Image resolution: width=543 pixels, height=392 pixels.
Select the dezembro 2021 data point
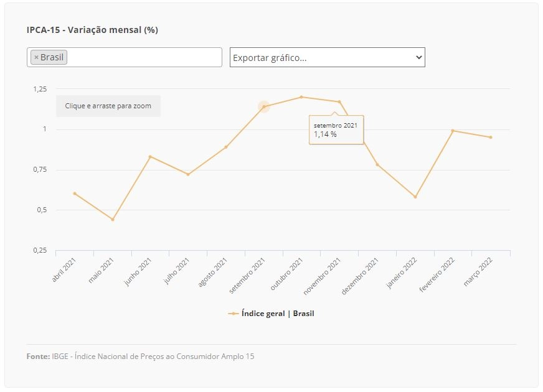377,165
